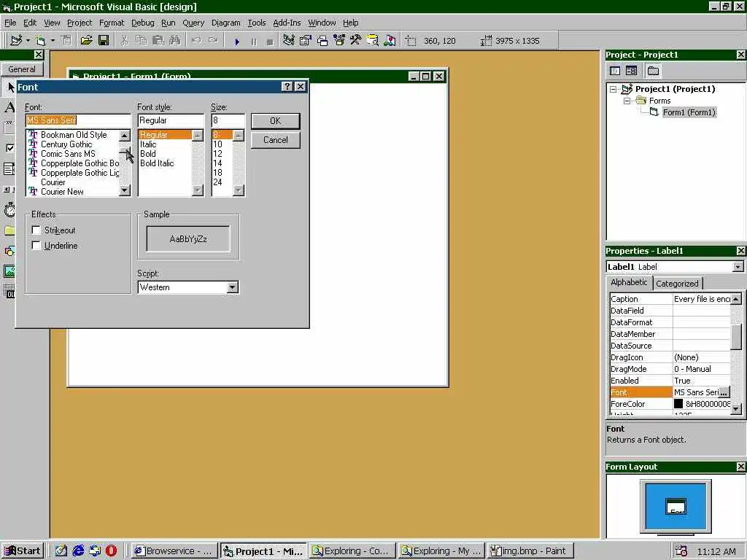
Task: Switch to img.bmp - Paint taskbar button
Action: [x=530, y=551]
